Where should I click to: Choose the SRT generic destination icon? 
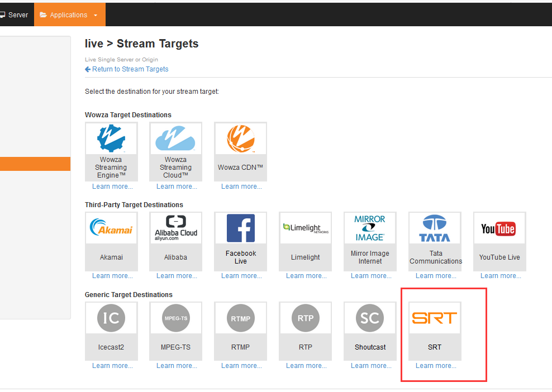tap(435, 318)
